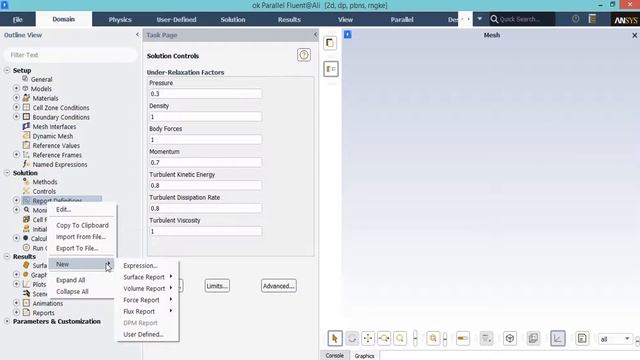Screen dimensions: 640x360
Task: Click the Mesh window Fluent icon
Action: tap(348, 35)
